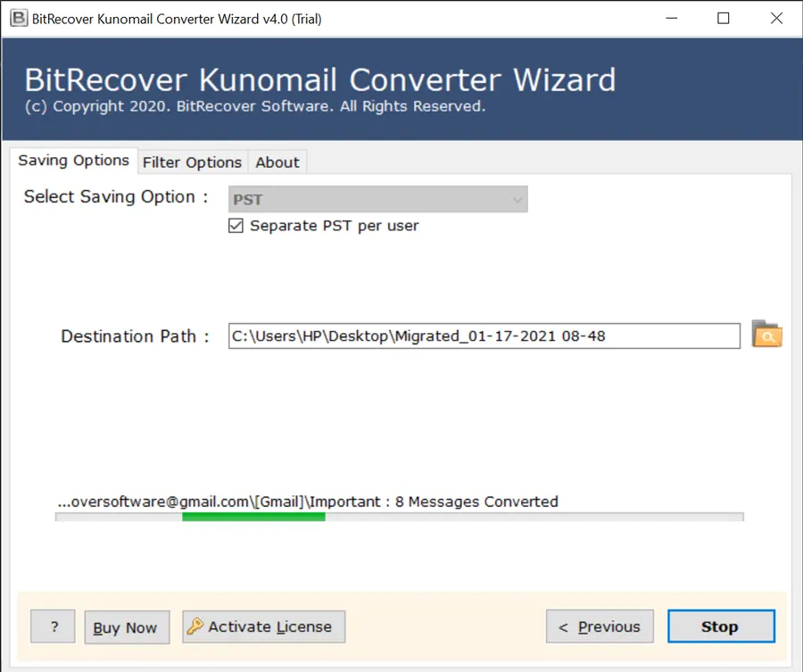The height and width of the screenshot is (672, 803).
Task: Click the Copyright 2020 BitRecover Software text
Action: (255, 106)
